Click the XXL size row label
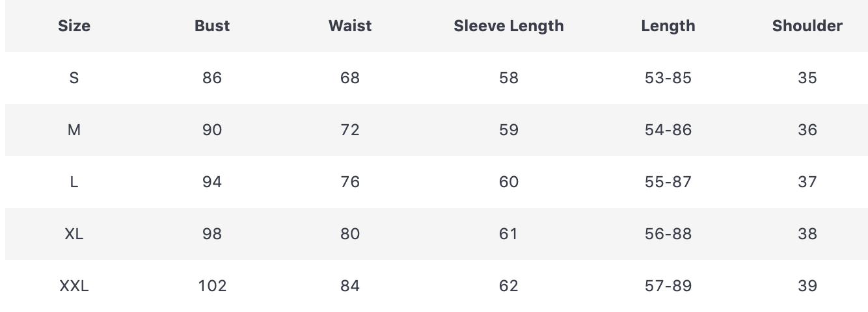Viewport: 868px width, 312px height. click(x=74, y=286)
